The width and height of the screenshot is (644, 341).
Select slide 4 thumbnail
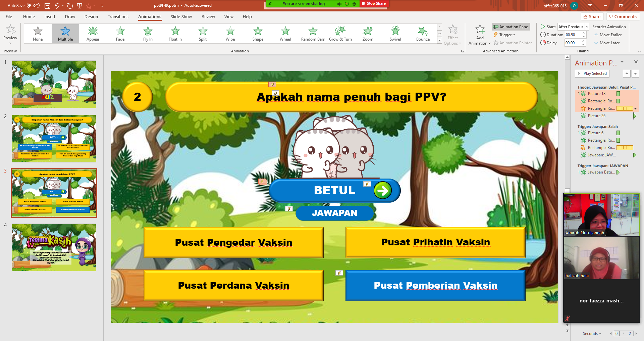pyautogui.click(x=54, y=247)
